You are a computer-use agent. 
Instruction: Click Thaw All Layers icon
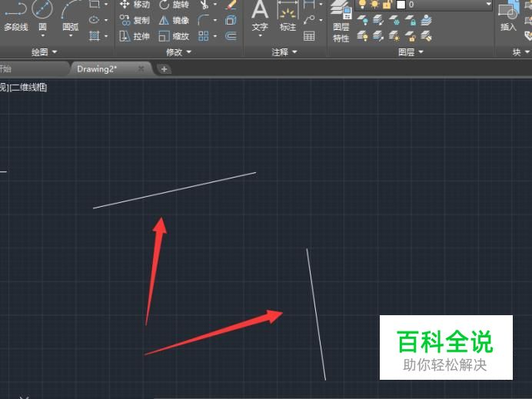[x=394, y=36]
